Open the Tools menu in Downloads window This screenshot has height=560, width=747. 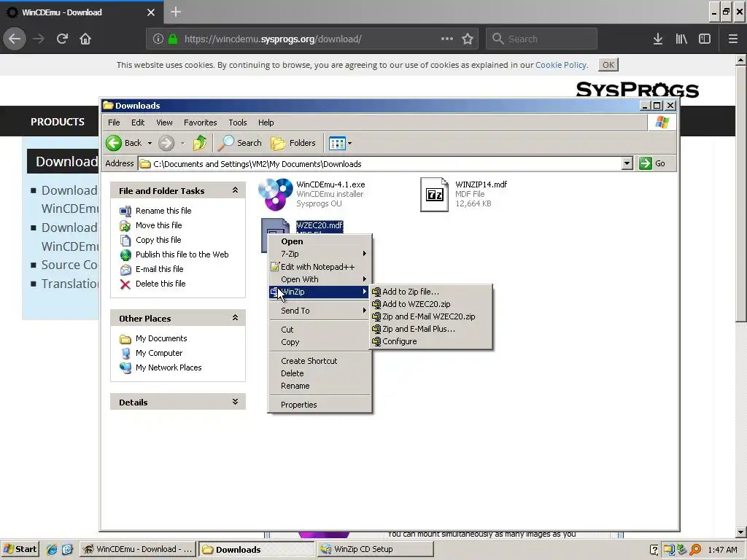coord(237,122)
